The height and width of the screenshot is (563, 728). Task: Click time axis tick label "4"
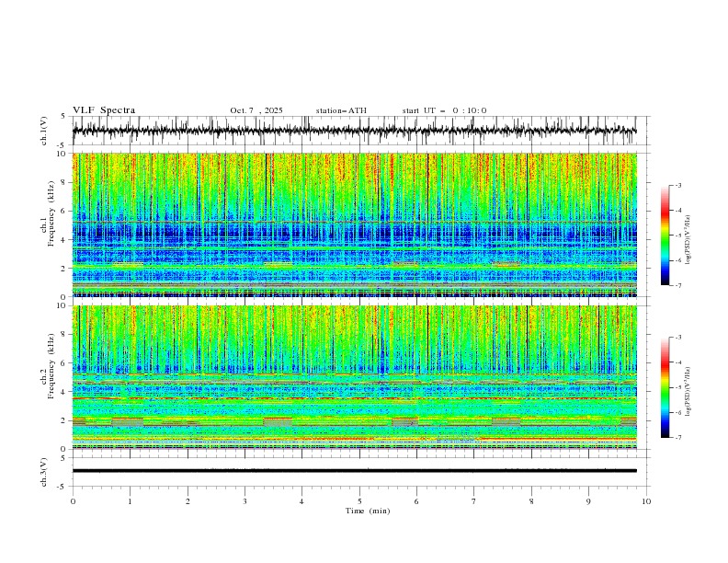click(302, 501)
